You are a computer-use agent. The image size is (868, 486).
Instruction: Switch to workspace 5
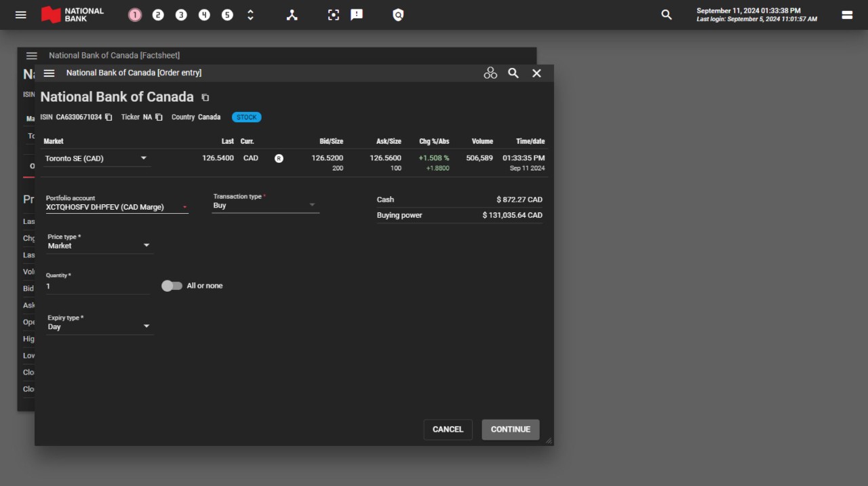(227, 15)
